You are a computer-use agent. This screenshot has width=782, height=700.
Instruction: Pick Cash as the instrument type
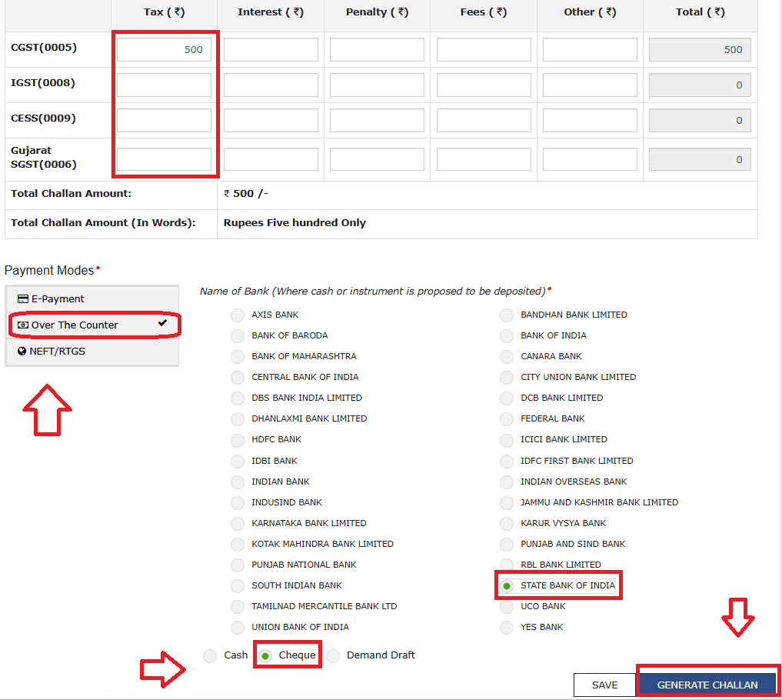(x=210, y=655)
